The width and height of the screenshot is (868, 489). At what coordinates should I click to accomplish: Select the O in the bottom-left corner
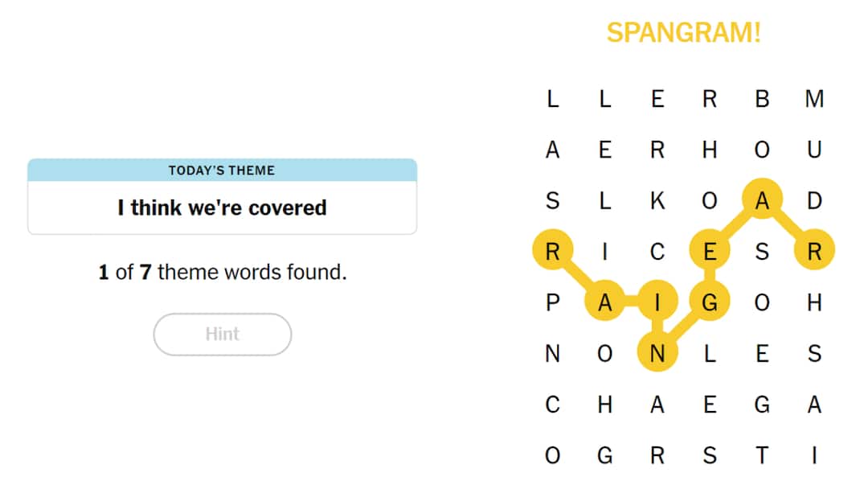(552, 454)
